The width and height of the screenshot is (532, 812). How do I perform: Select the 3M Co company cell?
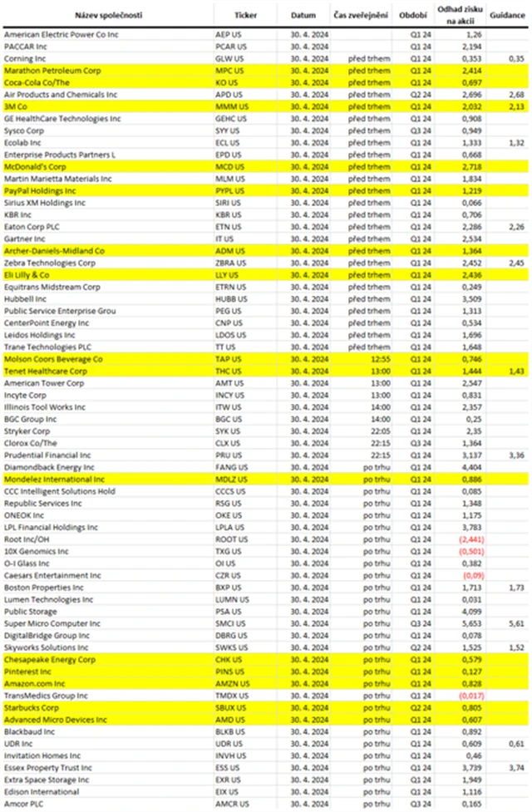(16, 106)
